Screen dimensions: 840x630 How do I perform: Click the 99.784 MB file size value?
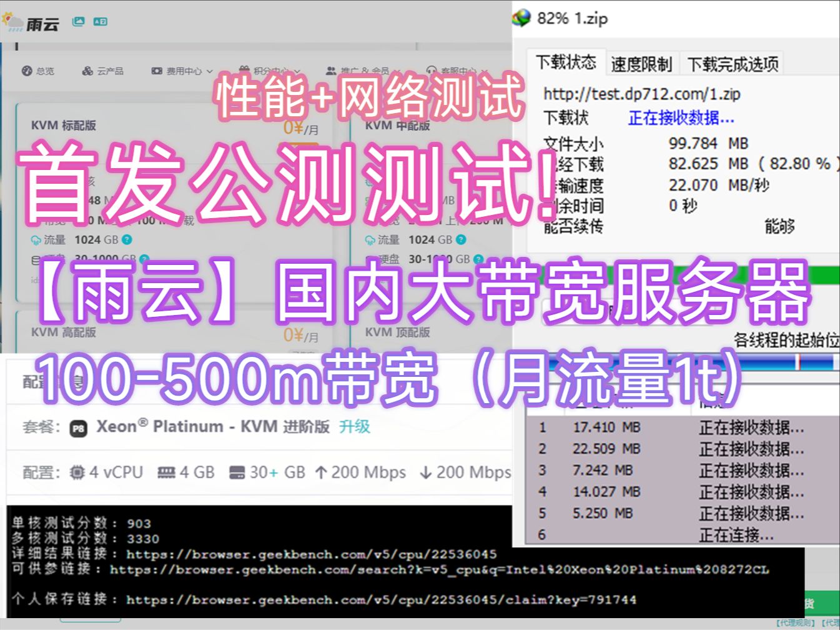point(708,144)
